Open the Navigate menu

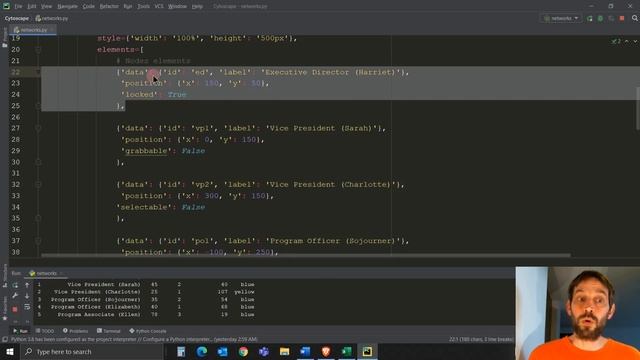[x=67, y=7]
